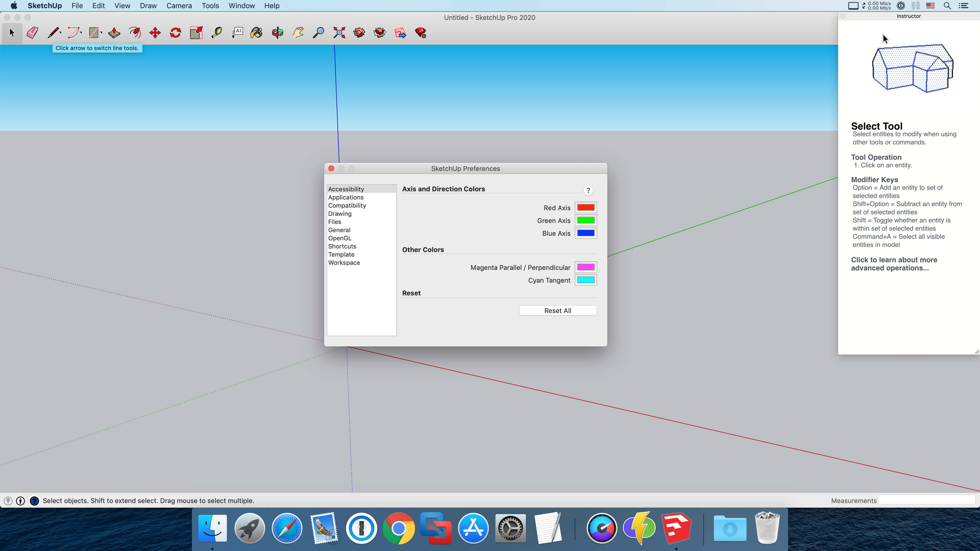Select the Arc tool
The image size is (980, 551).
point(73,33)
